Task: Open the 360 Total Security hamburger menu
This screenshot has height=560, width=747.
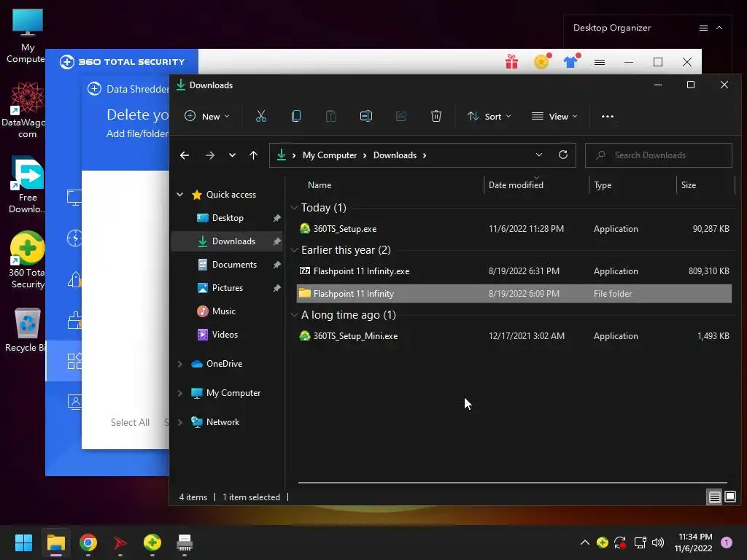Action: tap(600, 62)
